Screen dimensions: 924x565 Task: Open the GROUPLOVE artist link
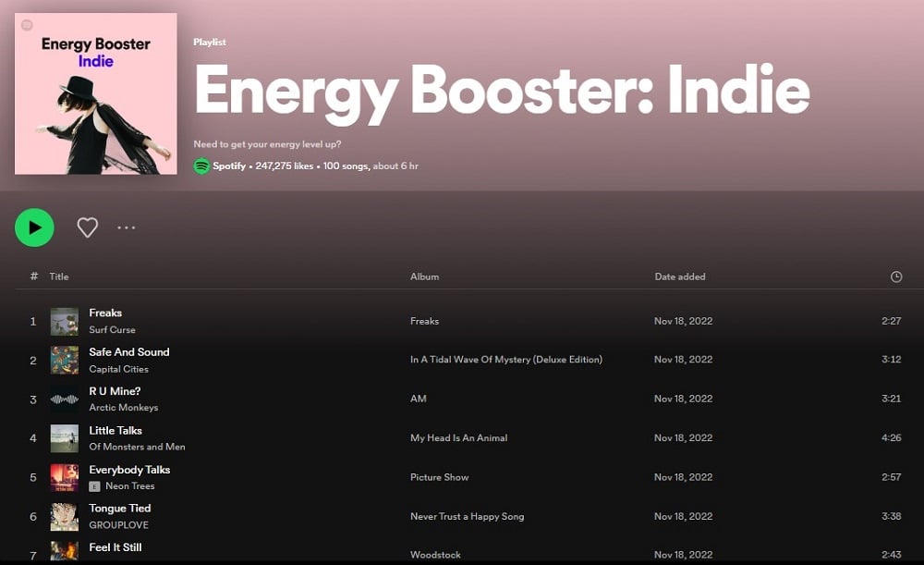coord(118,525)
